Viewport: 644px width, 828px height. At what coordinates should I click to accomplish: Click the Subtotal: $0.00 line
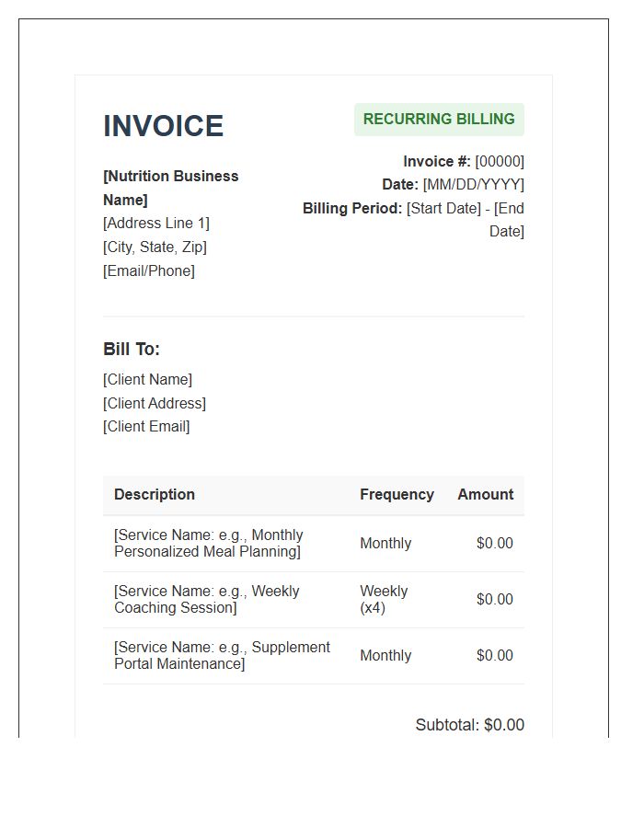(x=470, y=725)
